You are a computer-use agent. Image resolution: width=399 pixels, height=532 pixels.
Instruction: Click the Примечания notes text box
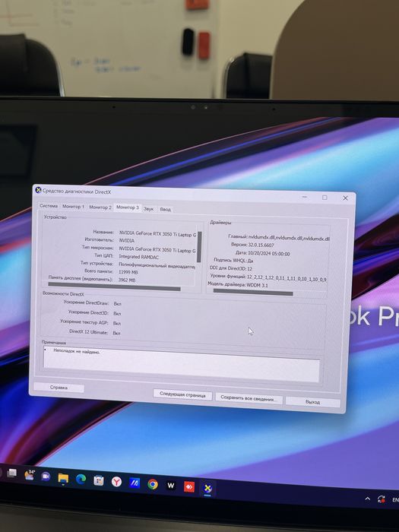click(182, 364)
